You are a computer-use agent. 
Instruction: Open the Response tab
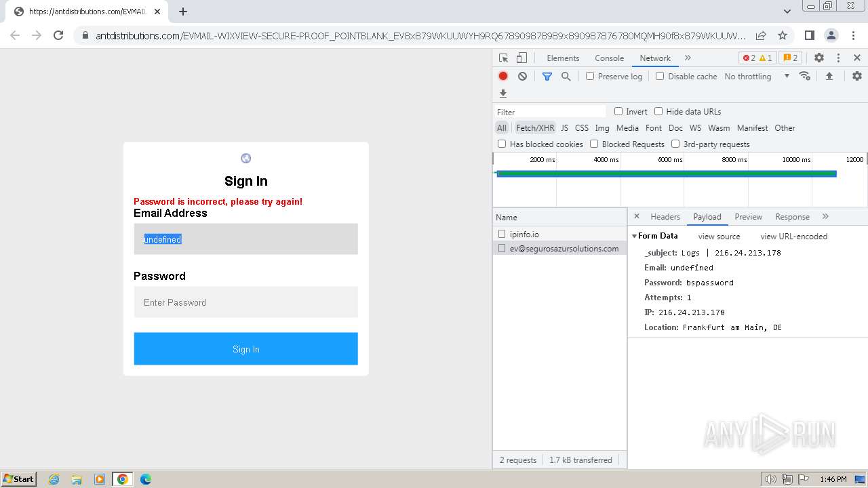point(792,216)
